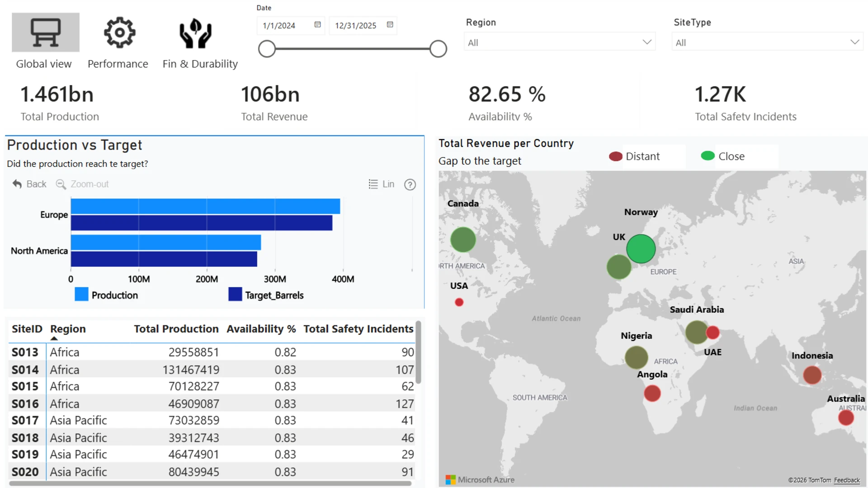The height and width of the screenshot is (488, 868).
Task: Open the start date calendar picker icon
Action: click(x=317, y=25)
